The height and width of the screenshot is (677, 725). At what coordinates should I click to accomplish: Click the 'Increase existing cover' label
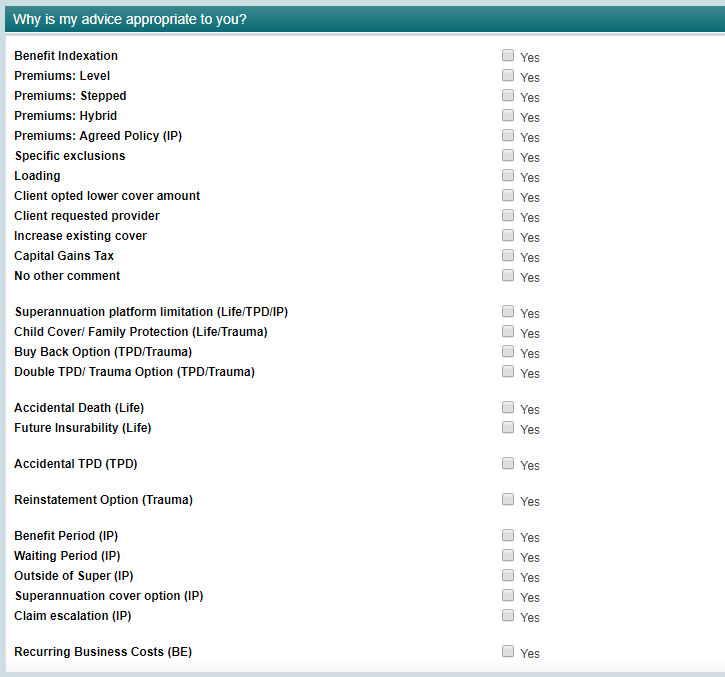tap(80, 236)
